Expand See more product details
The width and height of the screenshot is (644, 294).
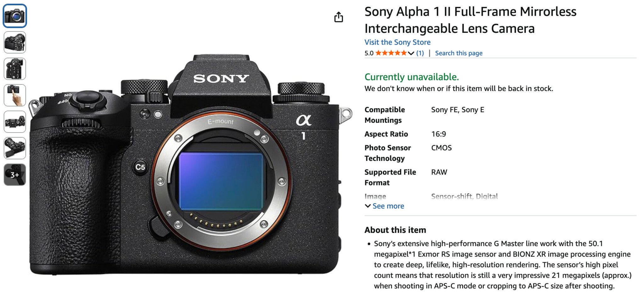388,206
